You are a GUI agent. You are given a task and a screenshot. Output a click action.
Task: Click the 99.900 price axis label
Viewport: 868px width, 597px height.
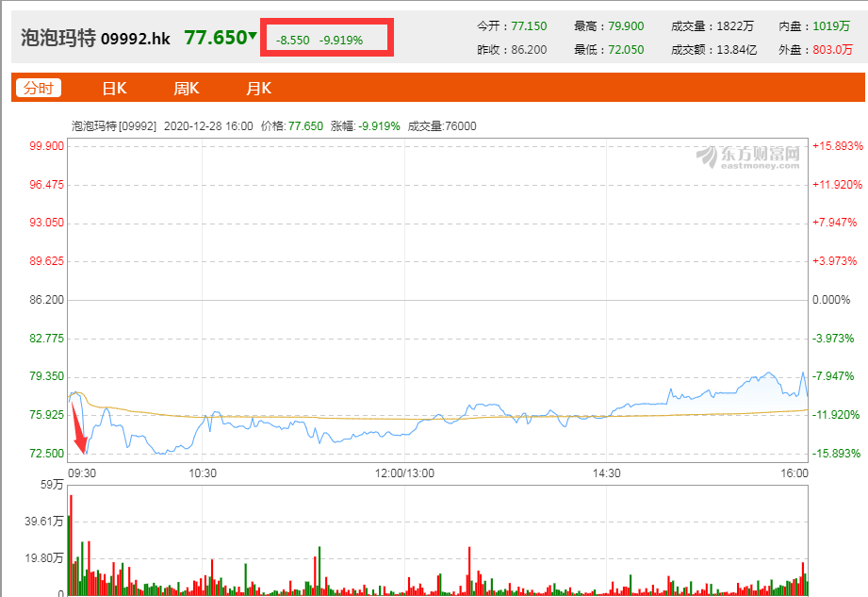[46, 146]
